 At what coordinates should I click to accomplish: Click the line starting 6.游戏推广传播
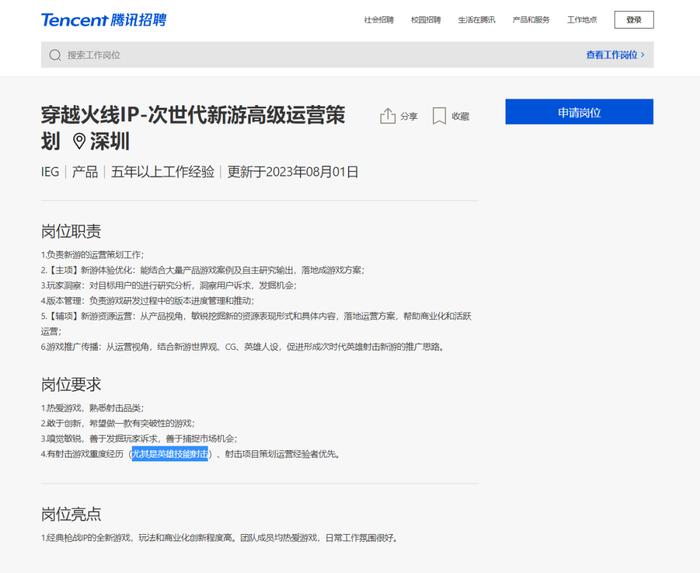(x=243, y=347)
